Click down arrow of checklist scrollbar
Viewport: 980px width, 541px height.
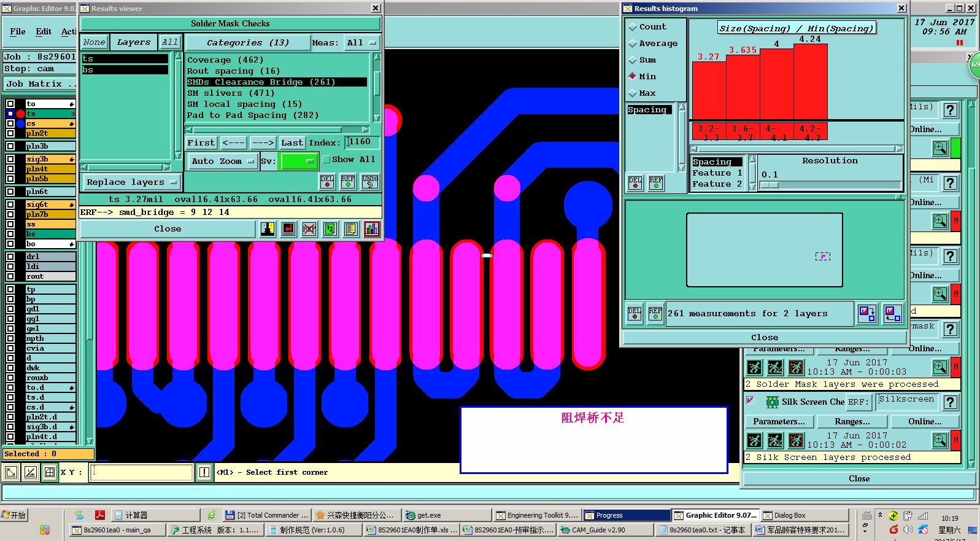[971, 464]
